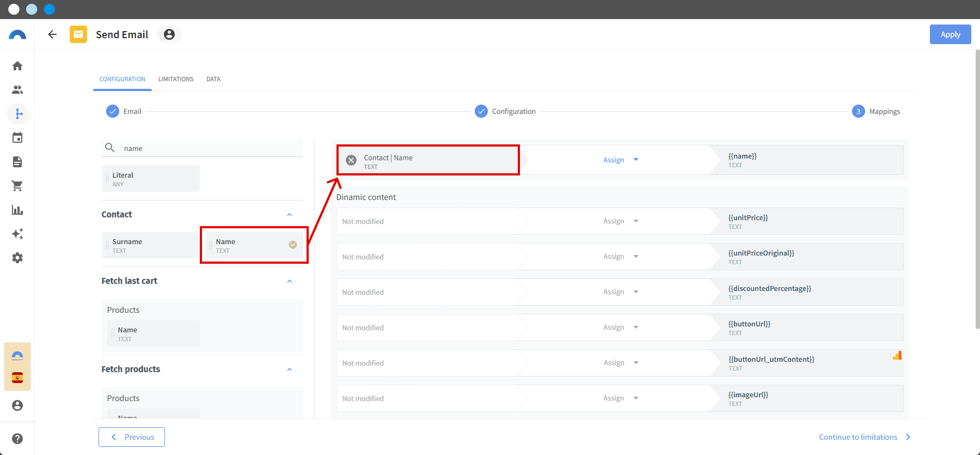Collapse the Fetch products section
Screen dimensions: 980x455
(x=290, y=369)
